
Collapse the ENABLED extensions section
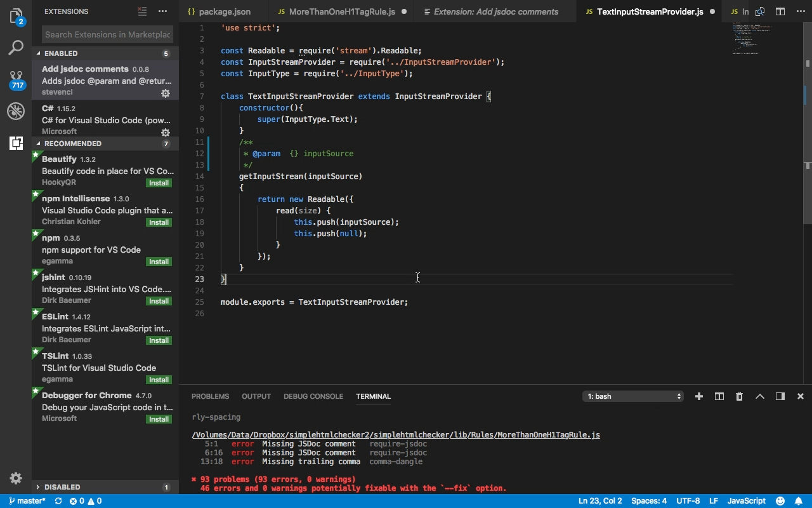pyautogui.click(x=105, y=53)
